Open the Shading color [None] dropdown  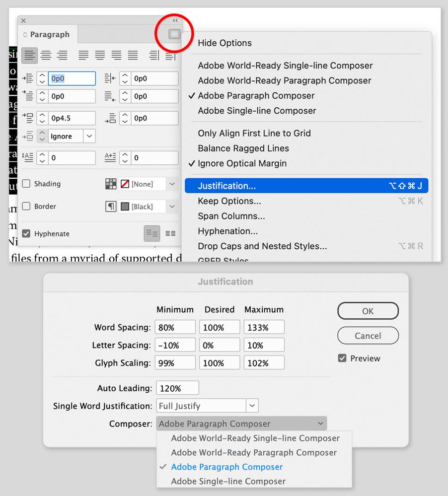(172, 184)
